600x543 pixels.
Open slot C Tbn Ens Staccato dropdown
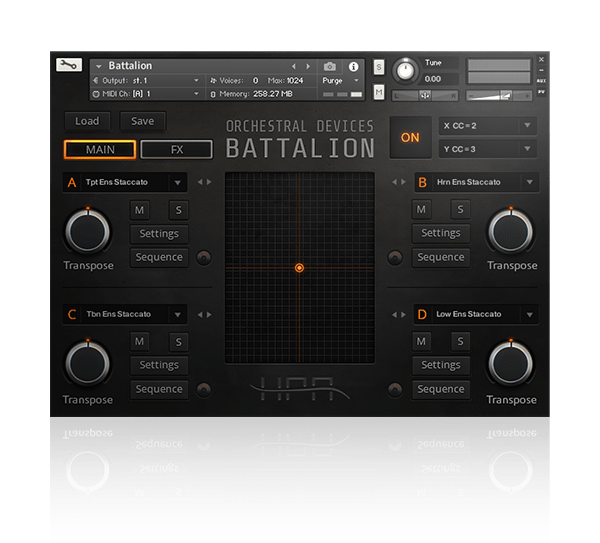coord(125,315)
